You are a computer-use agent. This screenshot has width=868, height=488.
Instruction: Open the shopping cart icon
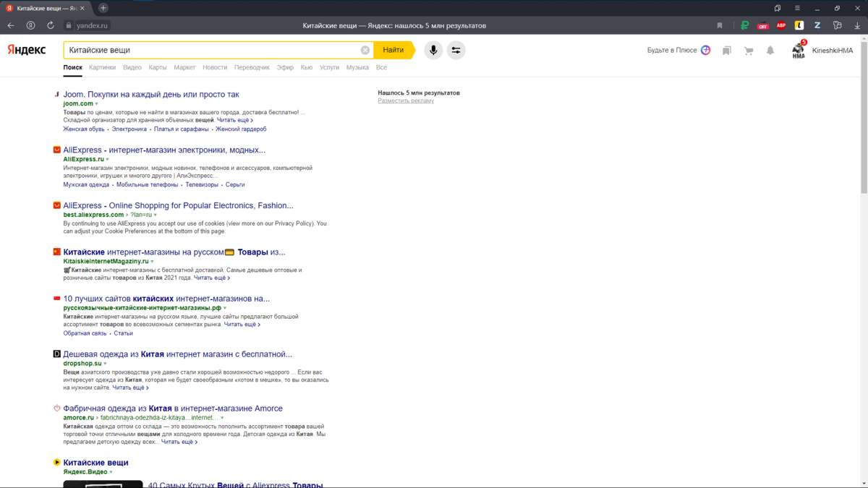coord(749,51)
